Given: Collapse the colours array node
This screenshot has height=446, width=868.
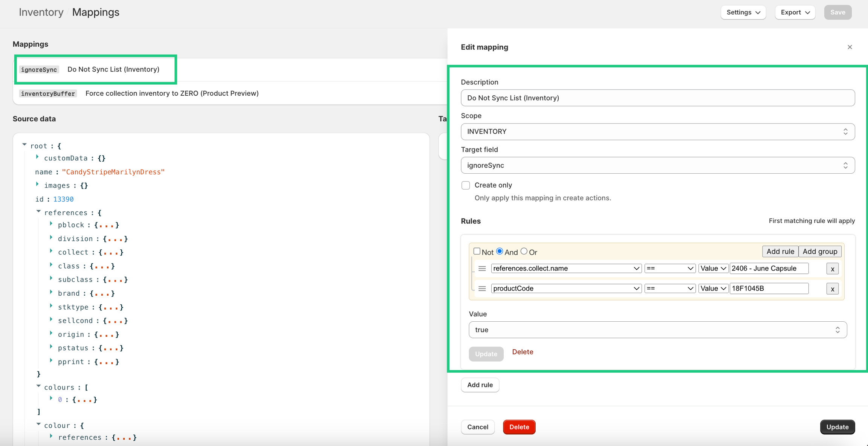Looking at the screenshot, I should pyautogui.click(x=38, y=386).
